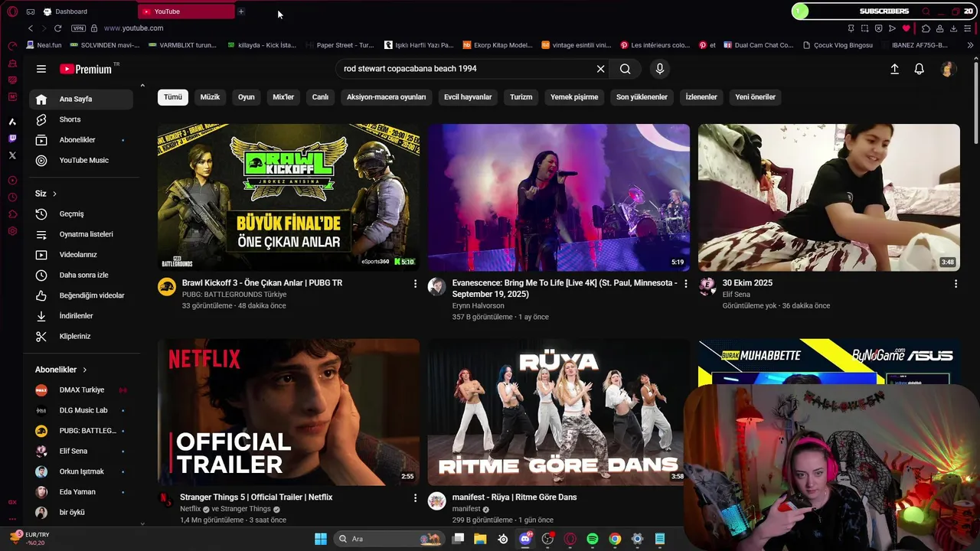Reload the page from the browser toolbar
980x551 pixels.
click(x=57, y=28)
